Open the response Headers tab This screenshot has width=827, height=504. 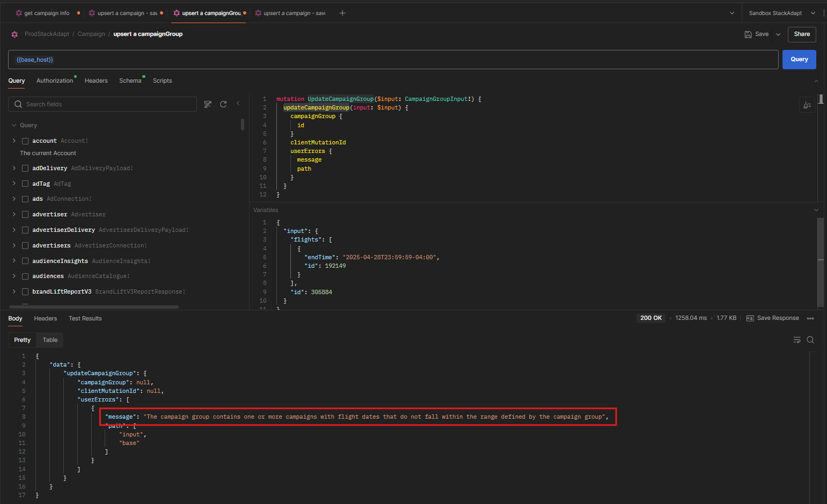click(x=45, y=318)
